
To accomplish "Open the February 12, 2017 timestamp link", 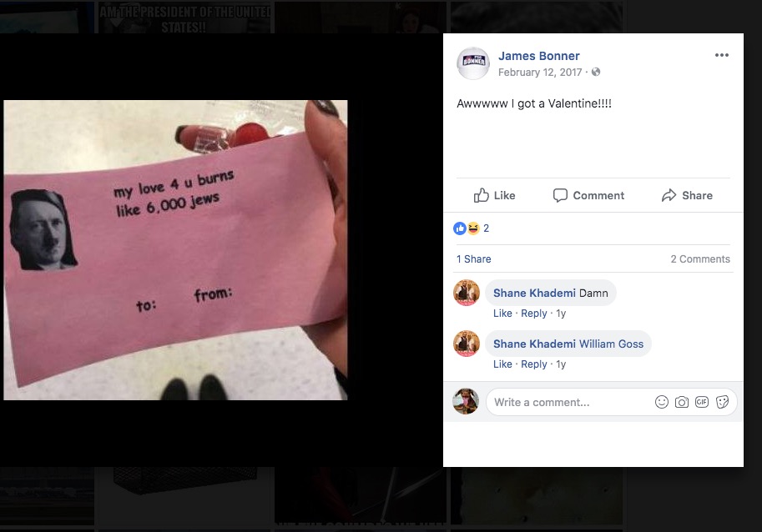I will pyautogui.click(x=539, y=73).
